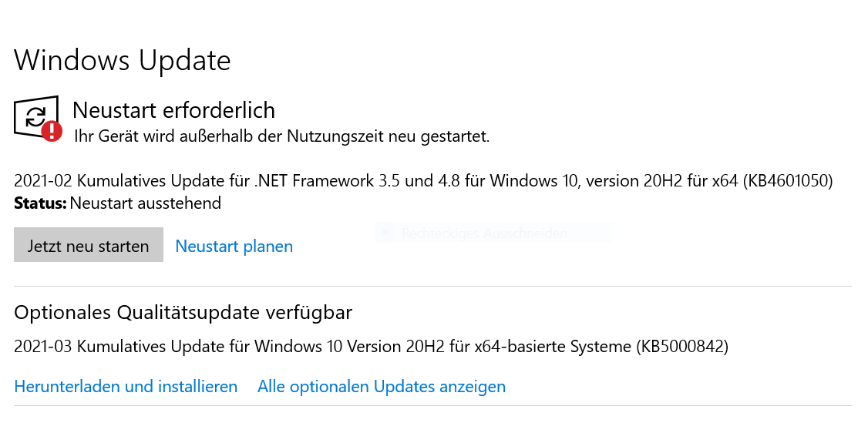Screen dimensions: 868x433
Task: Click the divider above the optional update section
Action: pos(433,287)
